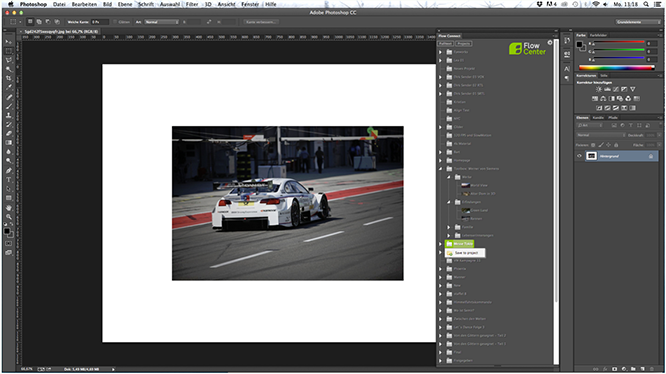Image resolution: width=666 pixels, height=374 pixels.
Task: Click foreground color swatch in Farbe panel
Action: tap(579, 44)
